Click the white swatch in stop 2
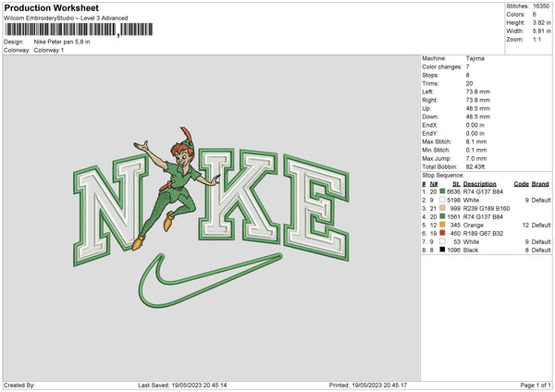The width and height of the screenshot is (555, 392). (x=442, y=200)
